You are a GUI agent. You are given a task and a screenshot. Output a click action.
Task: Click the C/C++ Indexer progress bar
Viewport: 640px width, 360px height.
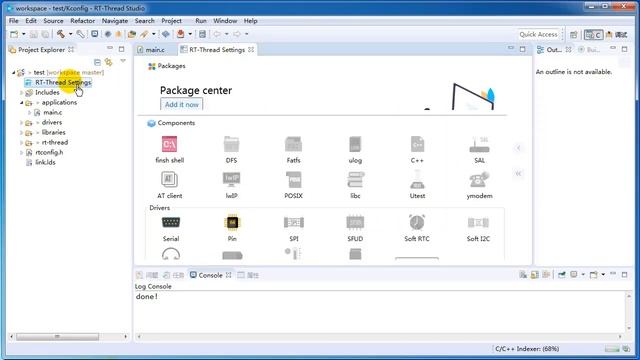(x=612, y=349)
